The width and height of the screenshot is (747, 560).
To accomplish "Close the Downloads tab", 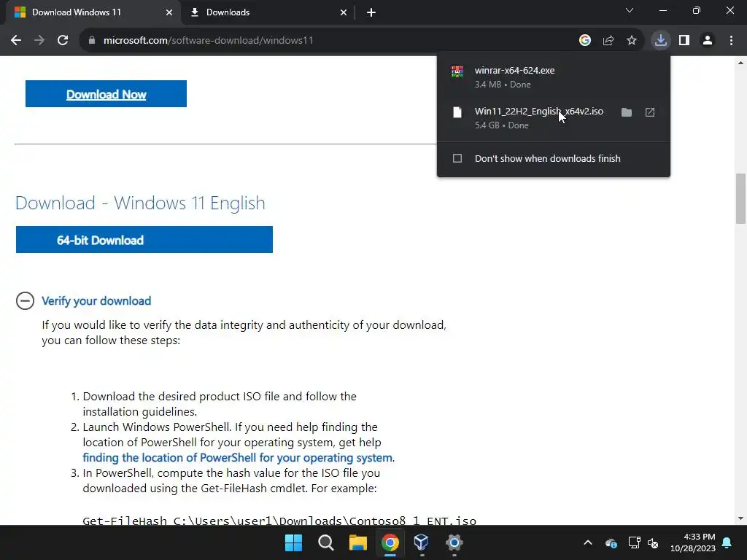I will coord(344,12).
